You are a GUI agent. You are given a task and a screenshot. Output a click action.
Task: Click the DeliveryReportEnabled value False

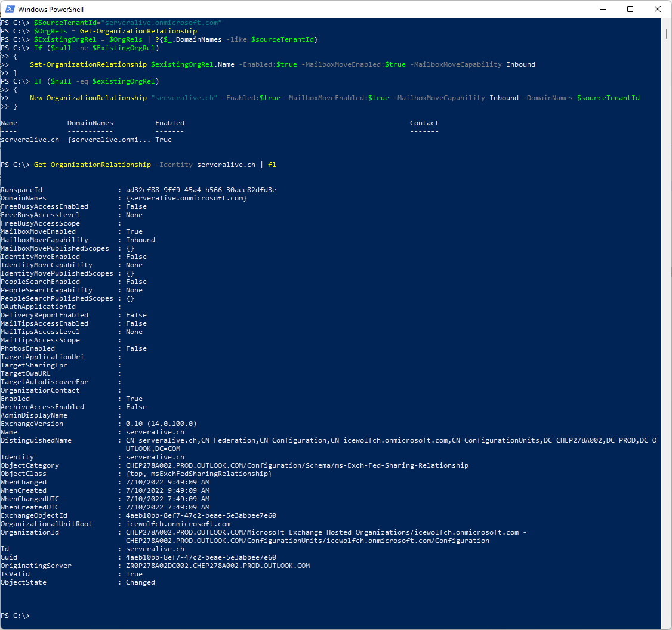(136, 315)
